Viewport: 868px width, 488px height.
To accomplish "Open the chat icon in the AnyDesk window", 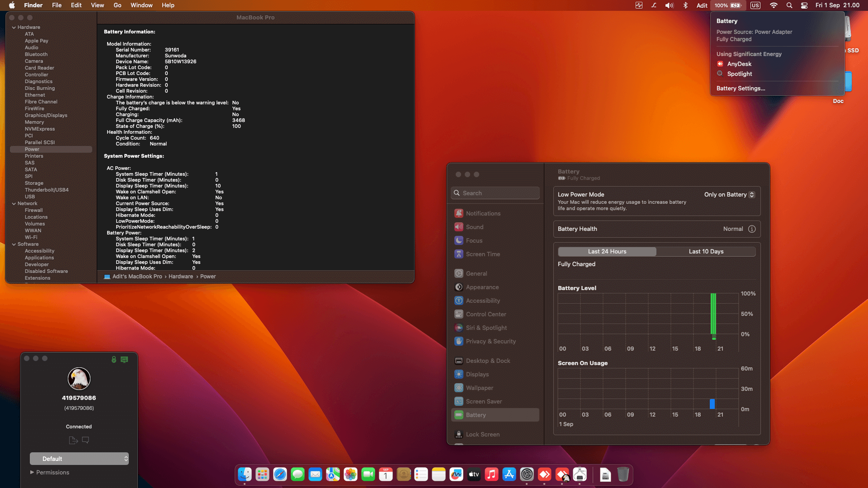I will coord(85,440).
